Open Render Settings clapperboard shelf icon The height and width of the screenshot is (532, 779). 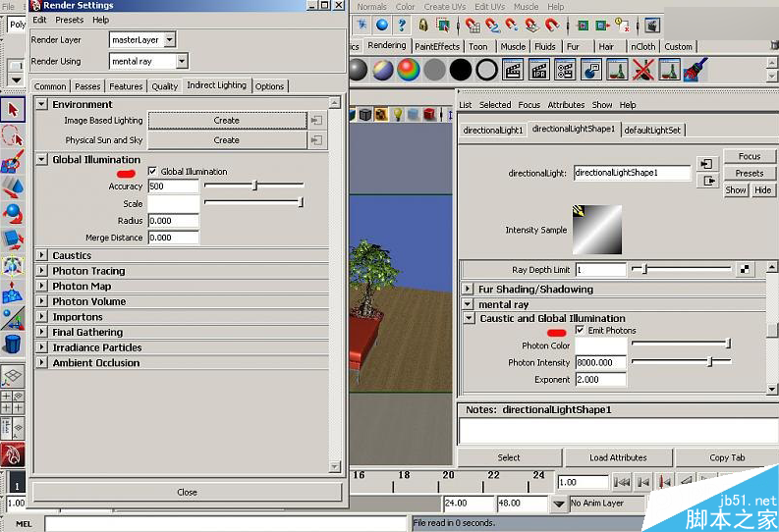(565, 70)
